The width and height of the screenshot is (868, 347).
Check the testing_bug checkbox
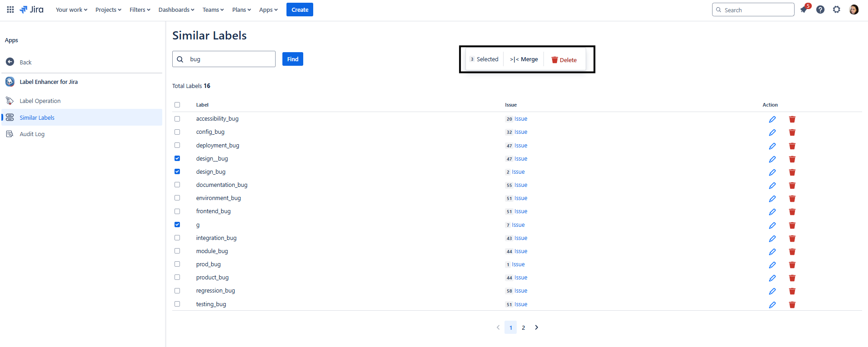(x=177, y=304)
